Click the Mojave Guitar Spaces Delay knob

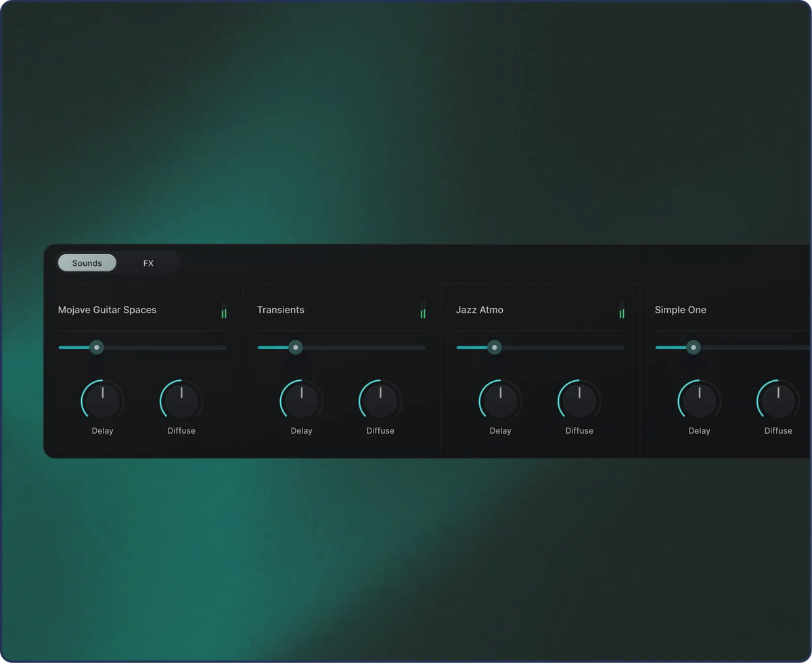pyautogui.click(x=103, y=401)
